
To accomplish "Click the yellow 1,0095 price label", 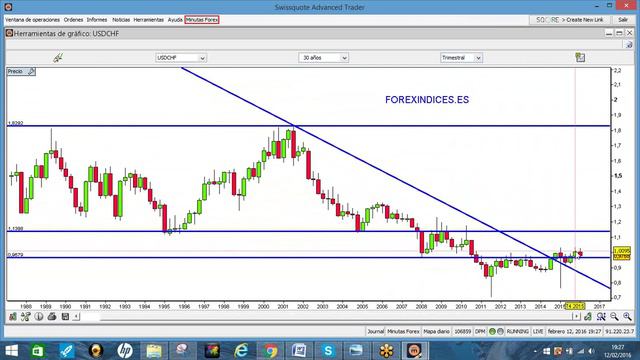I will (622, 251).
